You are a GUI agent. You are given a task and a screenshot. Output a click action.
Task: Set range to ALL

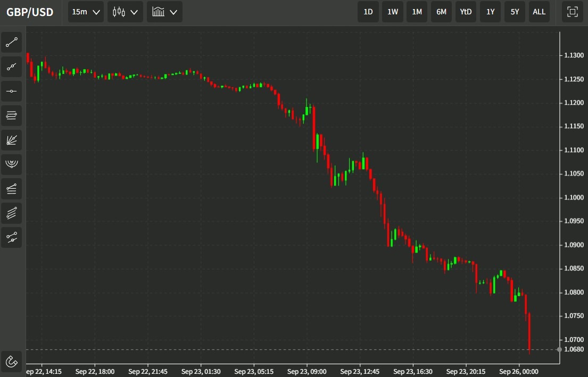pyautogui.click(x=539, y=12)
